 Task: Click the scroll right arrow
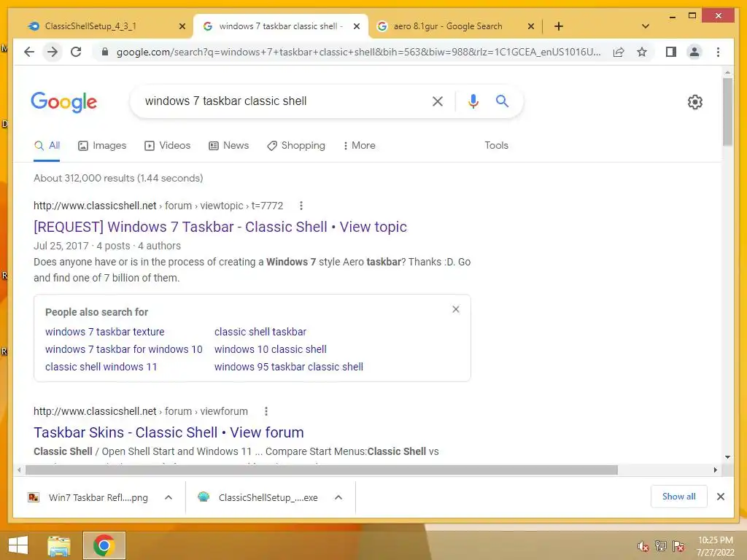click(x=715, y=470)
